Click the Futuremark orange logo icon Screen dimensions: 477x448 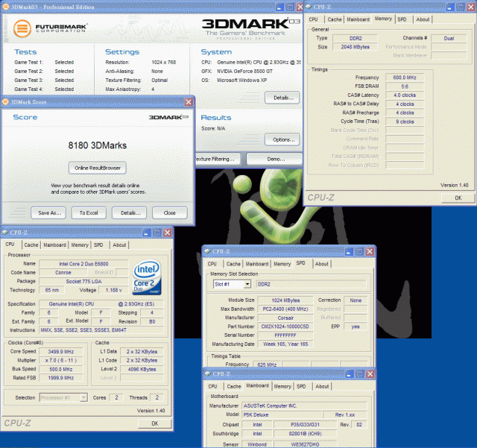(22, 28)
